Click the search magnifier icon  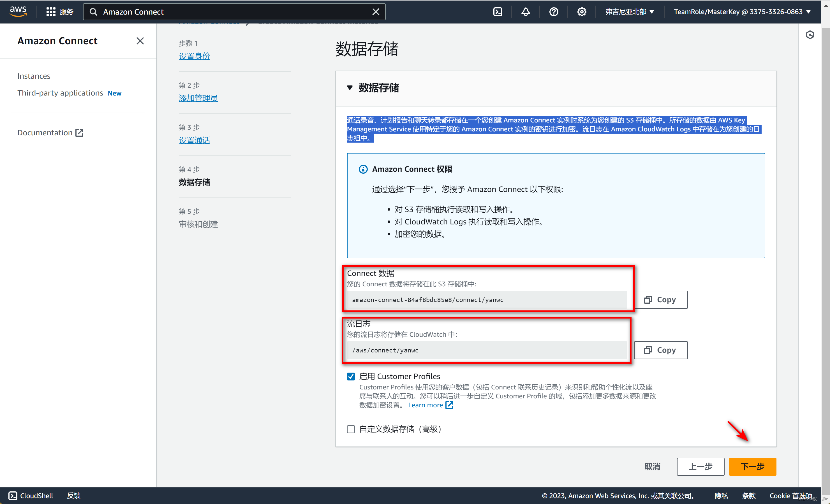tap(93, 12)
